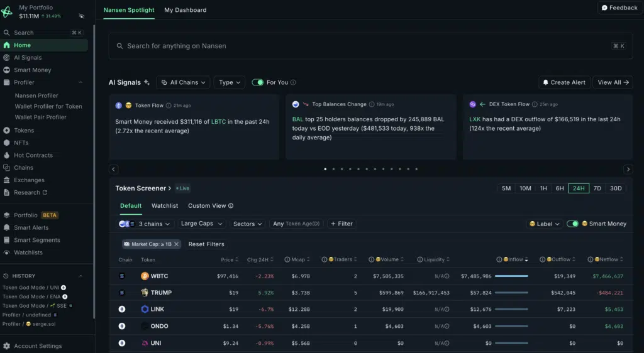
Task: Select the Watchlist screener tab
Action: pyautogui.click(x=165, y=206)
